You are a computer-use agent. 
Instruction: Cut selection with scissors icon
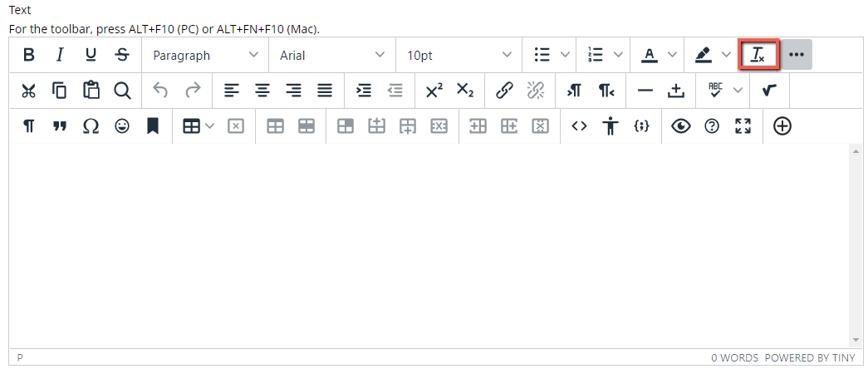(x=29, y=91)
